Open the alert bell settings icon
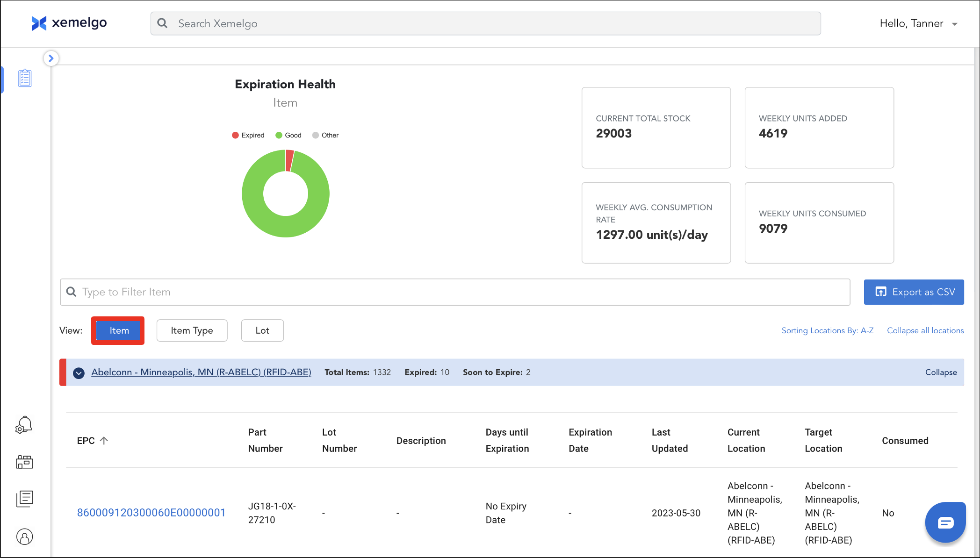Image resolution: width=980 pixels, height=558 pixels. point(24,425)
